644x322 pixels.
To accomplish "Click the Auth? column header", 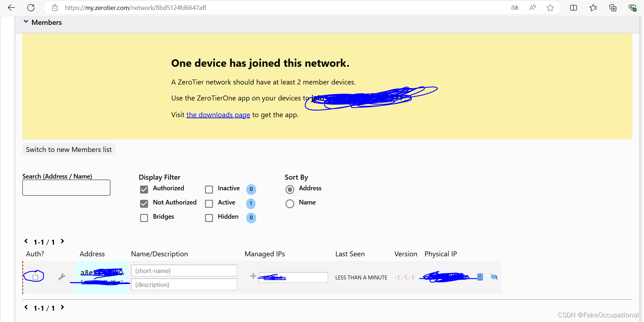I will pos(35,254).
